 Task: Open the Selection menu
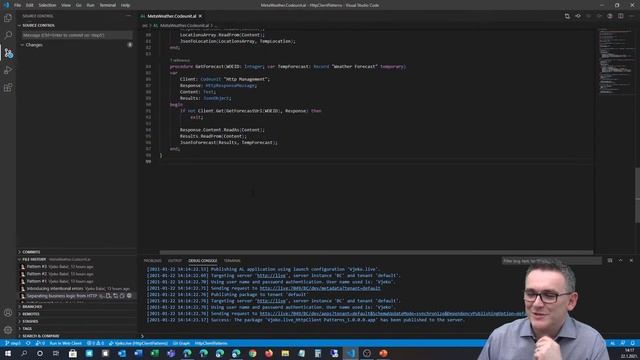pos(47,5)
